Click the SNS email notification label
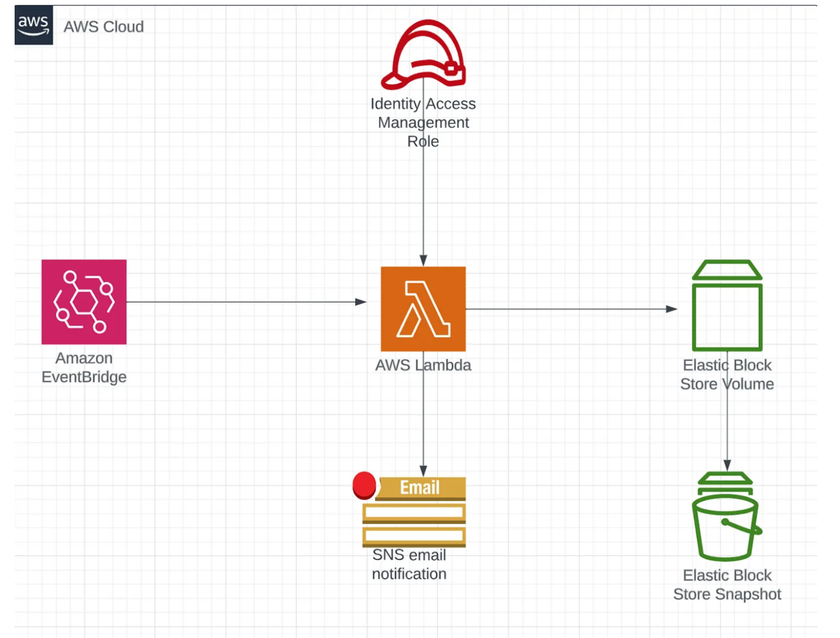This screenshot has height=638, width=840. click(x=409, y=564)
